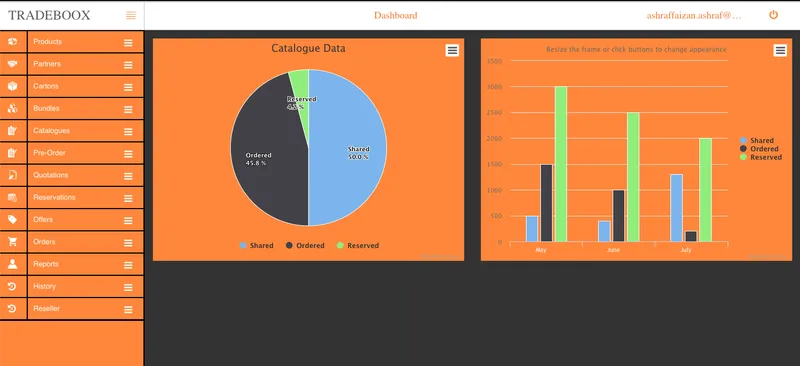Click the blue Shared bar for July
Image resolution: width=800 pixels, height=366 pixels.
[x=677, y=208]
